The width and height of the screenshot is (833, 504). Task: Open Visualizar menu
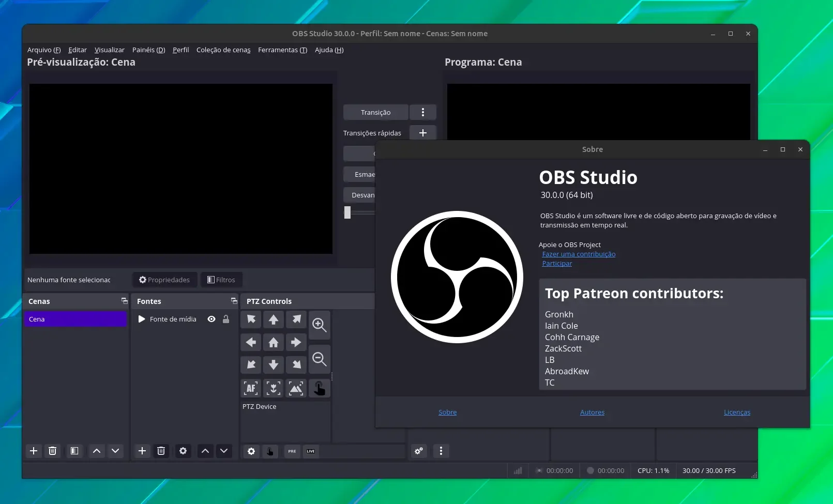[x=110, y=50]
